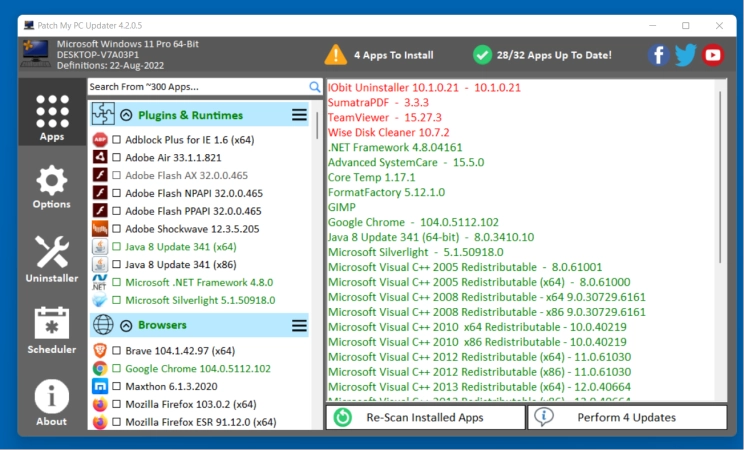Tick the Adobe Flash PPAPI checkbox

(x=116, y=211)
